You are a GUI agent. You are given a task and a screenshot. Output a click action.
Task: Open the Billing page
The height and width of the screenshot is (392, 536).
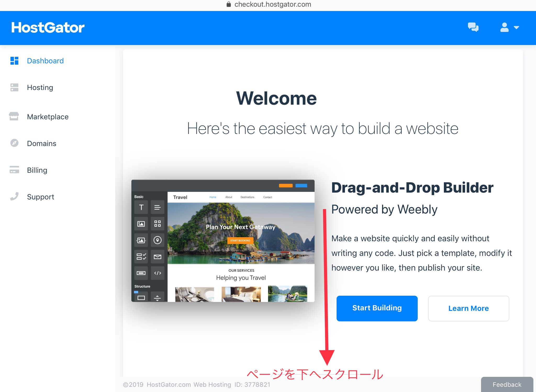(x=37, y=170)
